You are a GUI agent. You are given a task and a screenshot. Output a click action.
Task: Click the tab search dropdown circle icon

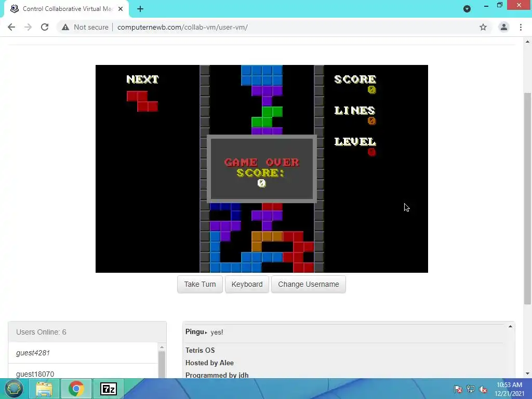[x=467, y=9]
